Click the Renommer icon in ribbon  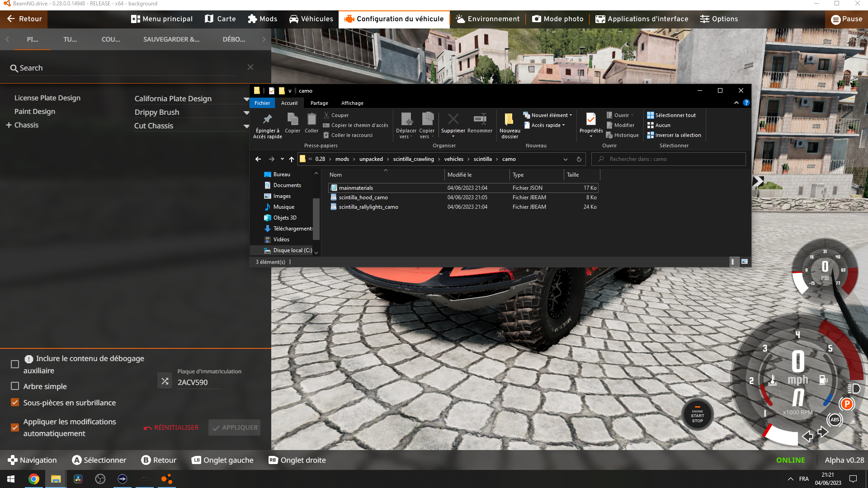tap(480, 119)
